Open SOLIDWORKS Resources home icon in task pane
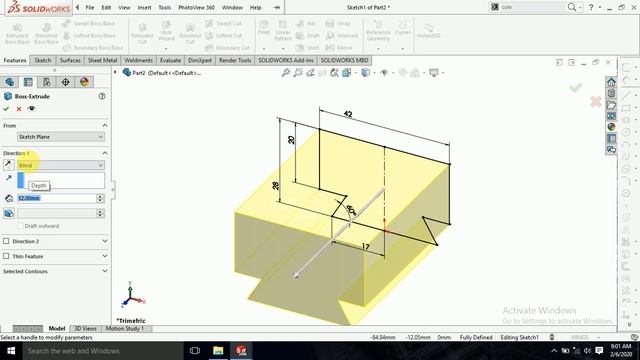640x360 pixels. point(611,82)
